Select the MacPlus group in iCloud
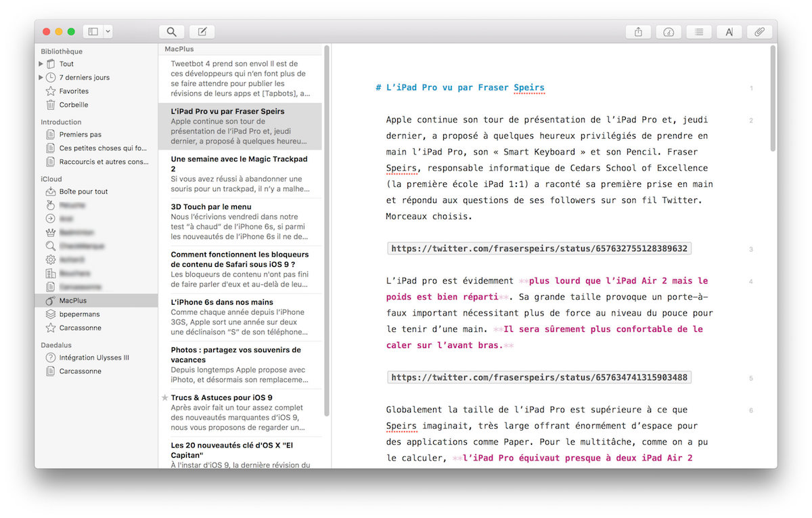 point(96,301)
